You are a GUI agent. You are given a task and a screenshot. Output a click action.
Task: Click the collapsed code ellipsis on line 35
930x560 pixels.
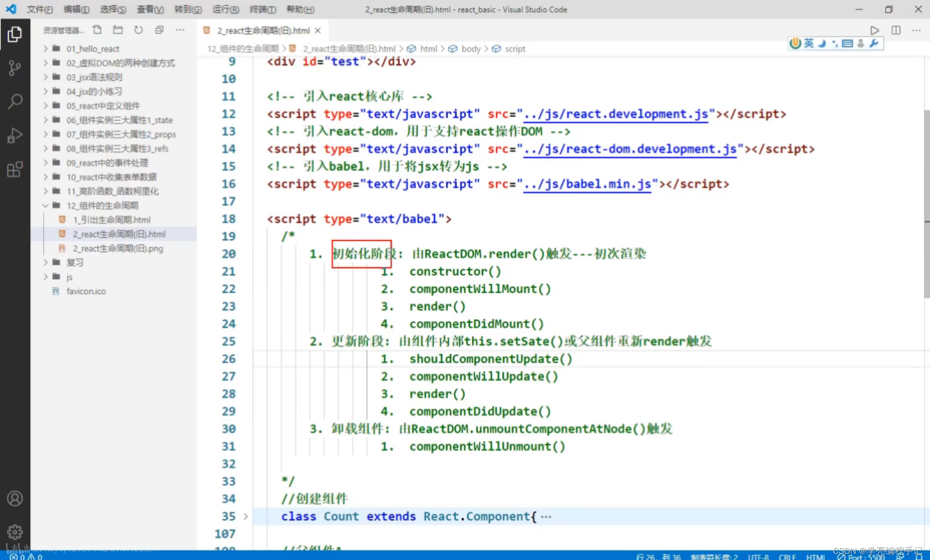(546, 517)
